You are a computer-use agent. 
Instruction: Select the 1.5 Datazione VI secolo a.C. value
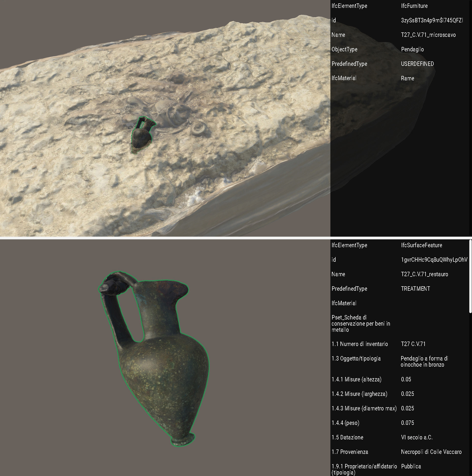coord(416,437)
